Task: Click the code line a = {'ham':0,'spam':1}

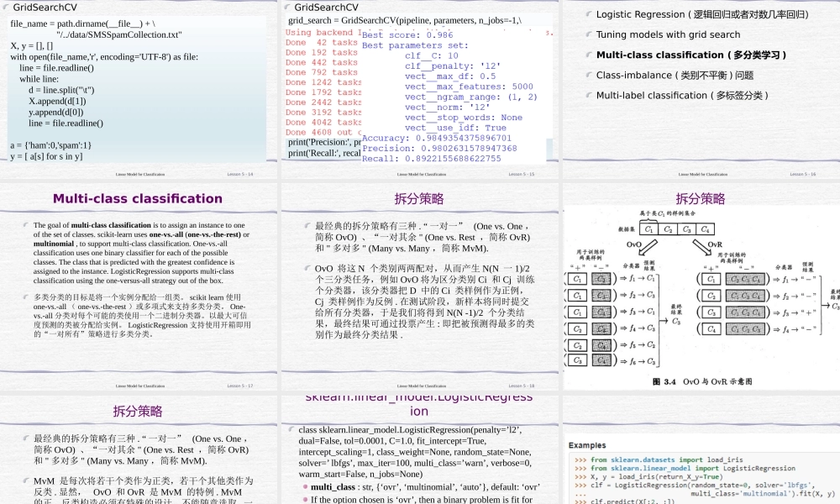Action: point(51,145)
